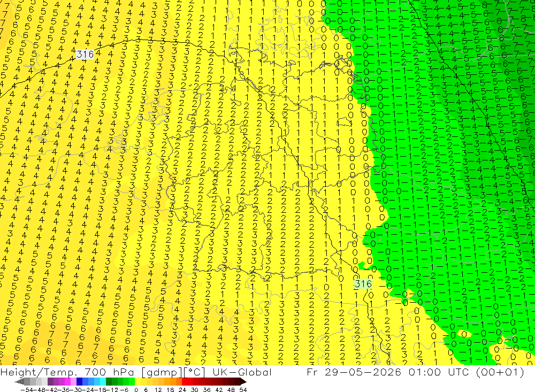
Task: Click the '-54' value under the color scale
Action: pos(27,390)
